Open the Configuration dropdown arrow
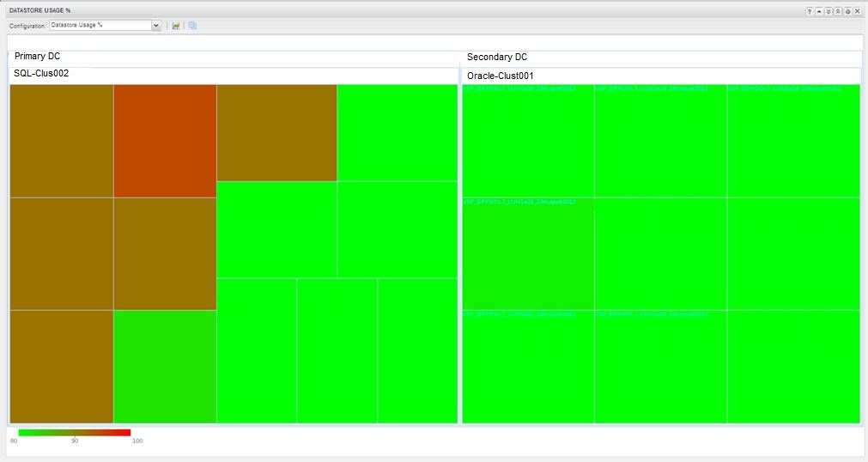 tap(156, 26)
